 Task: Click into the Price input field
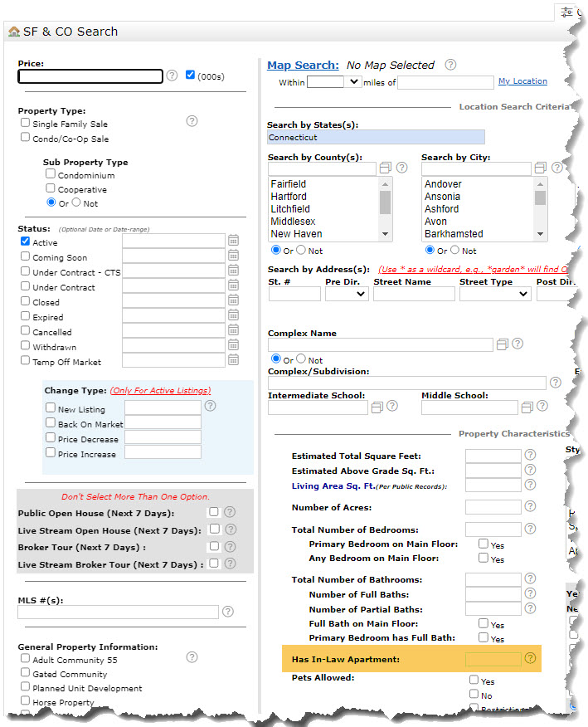click(x=90, y=76)
